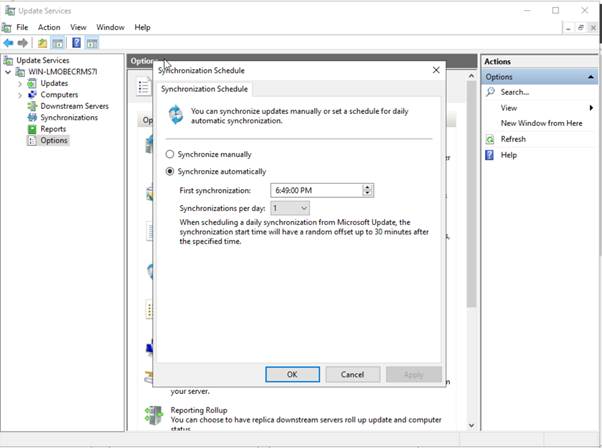Expand the Updates tree node

20,84
